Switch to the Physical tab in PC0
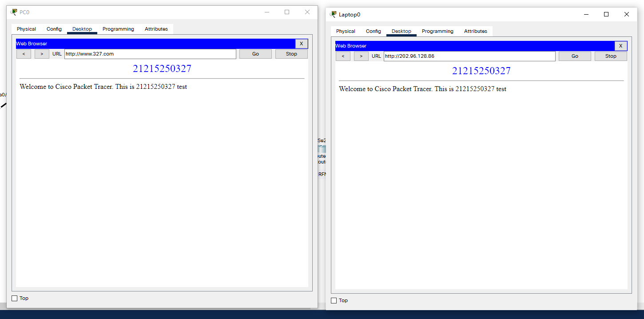Image resolution: width=644 pixels, height=319 pixels. (26, 29)
